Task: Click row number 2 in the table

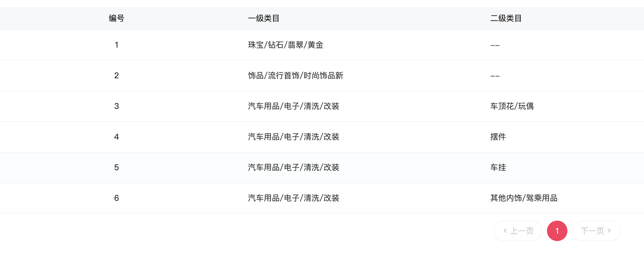Action: point(117,76)
